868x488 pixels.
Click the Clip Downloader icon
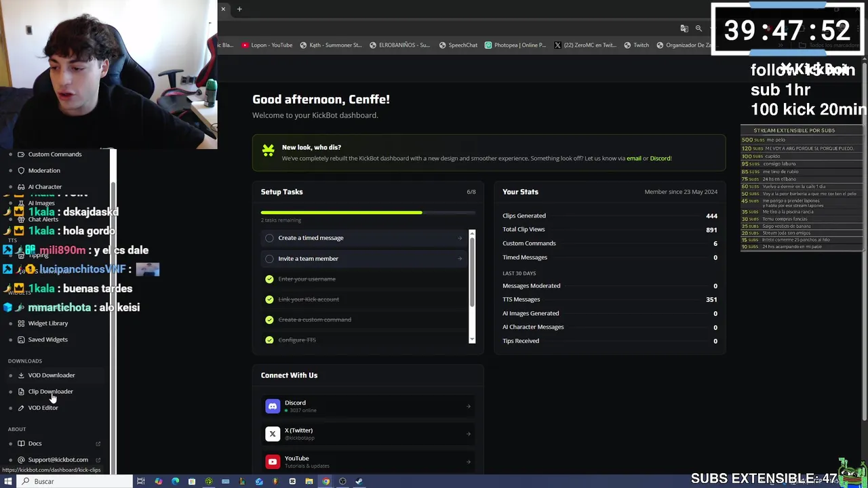(x=21, y=391)
